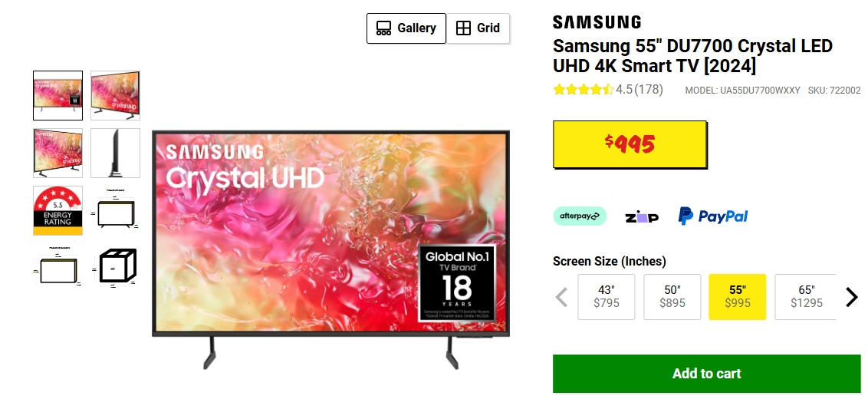Image resolution: width=868 pixels, height=396 pixels.
Task: Switch to Grid view
Action: coord(478,28)
